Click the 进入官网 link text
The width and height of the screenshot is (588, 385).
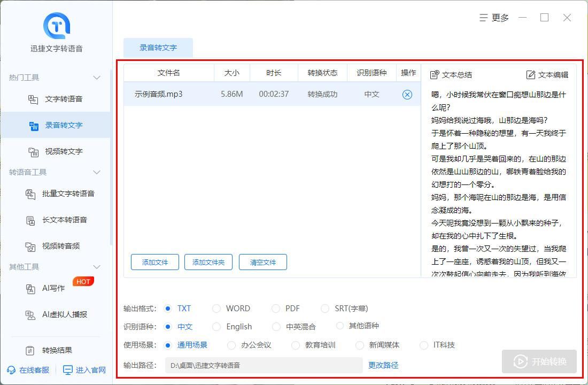tap(91, 370)
